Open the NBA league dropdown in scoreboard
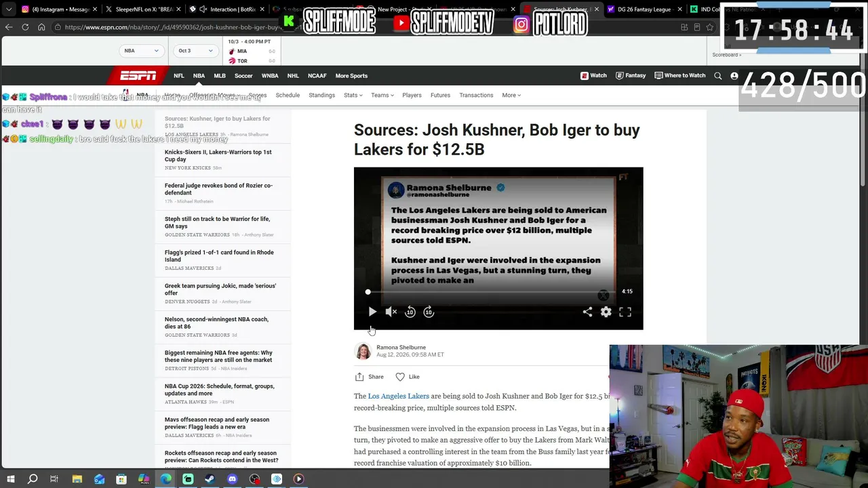The width and height of the screenshot is (868, 488). (x=142, y=51)
